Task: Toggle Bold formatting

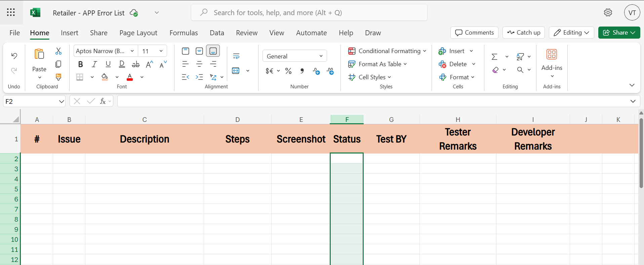Action: 80,64
